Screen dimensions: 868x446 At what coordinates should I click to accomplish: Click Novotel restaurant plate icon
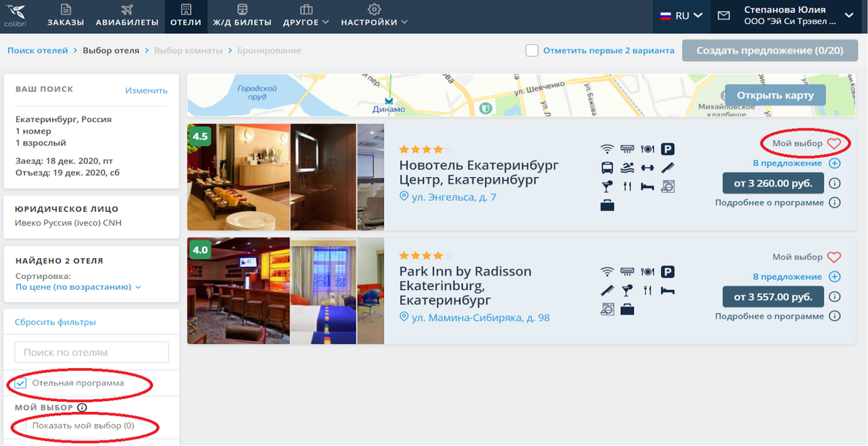[647, 149]
